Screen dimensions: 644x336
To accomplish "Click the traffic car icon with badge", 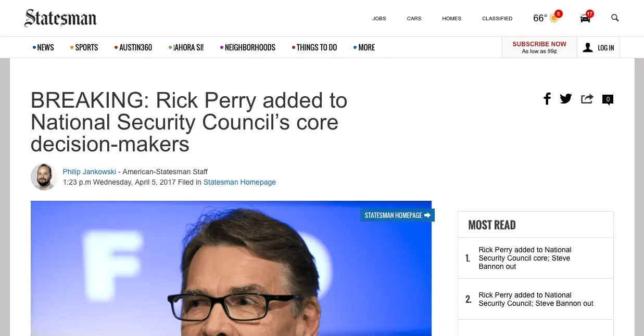I will point(586,18).
